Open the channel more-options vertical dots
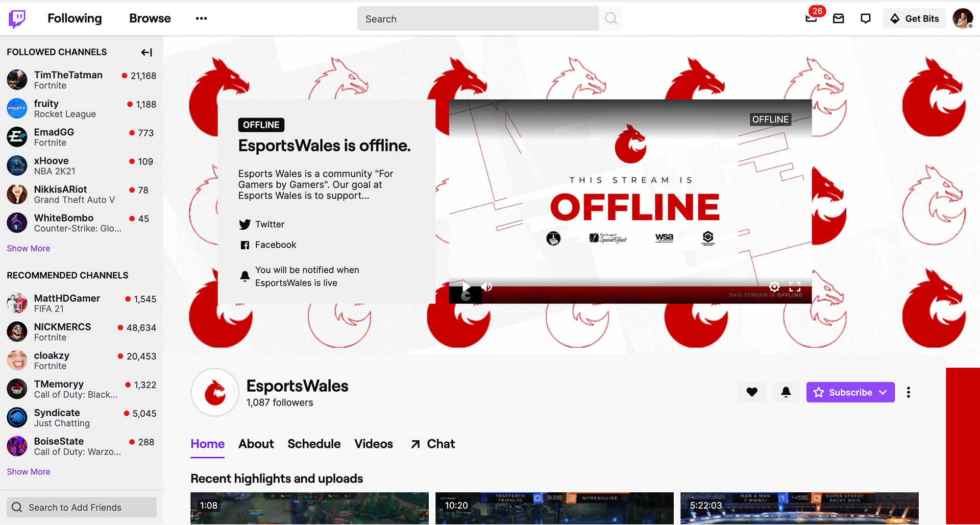This screenshot has width=980, height=525. click(x=909, y=392)
